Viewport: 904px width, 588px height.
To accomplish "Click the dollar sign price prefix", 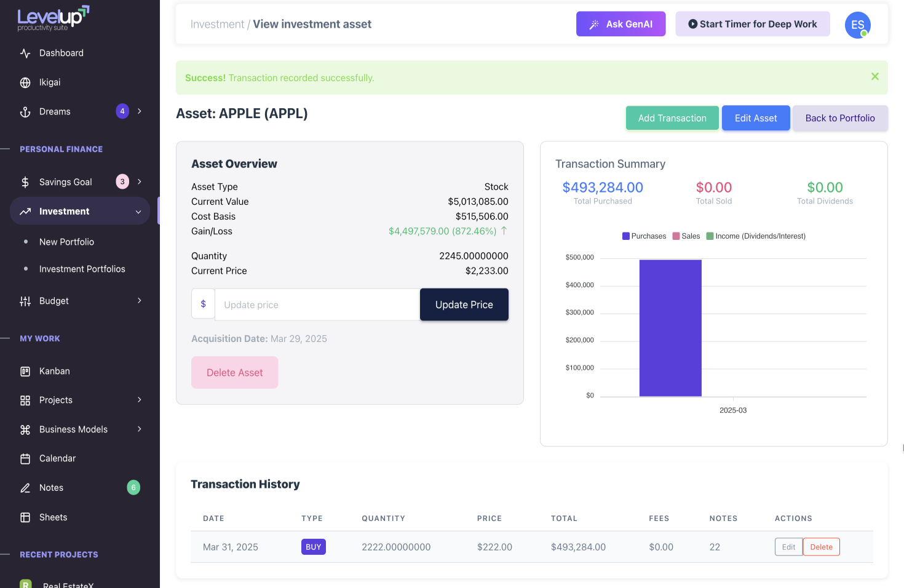I will pos(203,304).
